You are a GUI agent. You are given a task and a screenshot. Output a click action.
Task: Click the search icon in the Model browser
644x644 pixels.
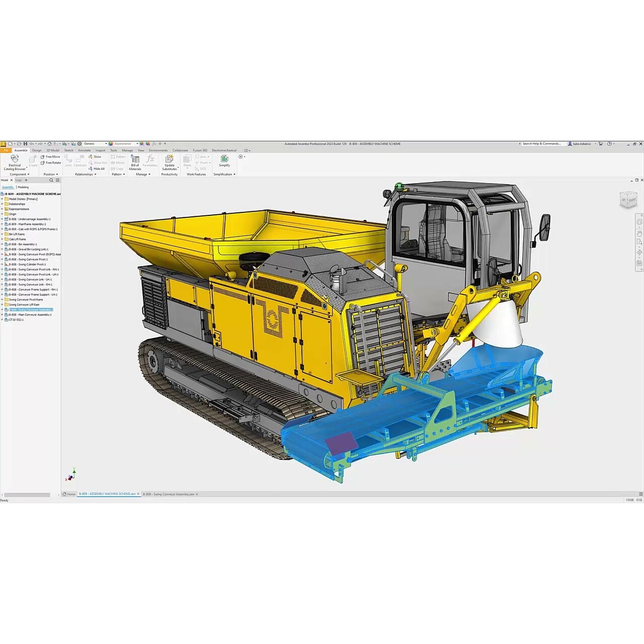pyautogui.click(x=51, y=180)
